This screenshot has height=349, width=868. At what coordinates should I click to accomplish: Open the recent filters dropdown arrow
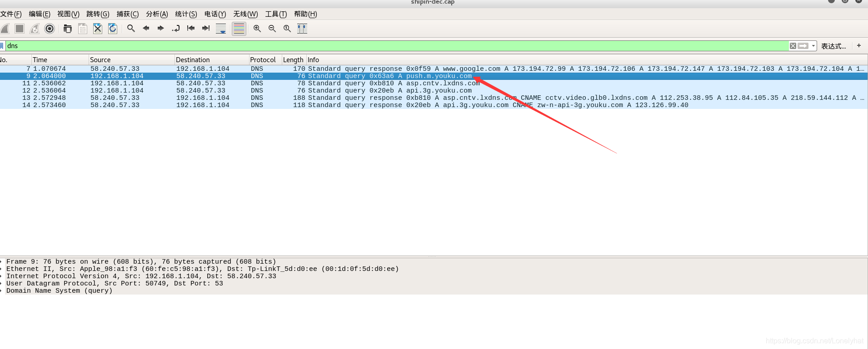(813, 46)
